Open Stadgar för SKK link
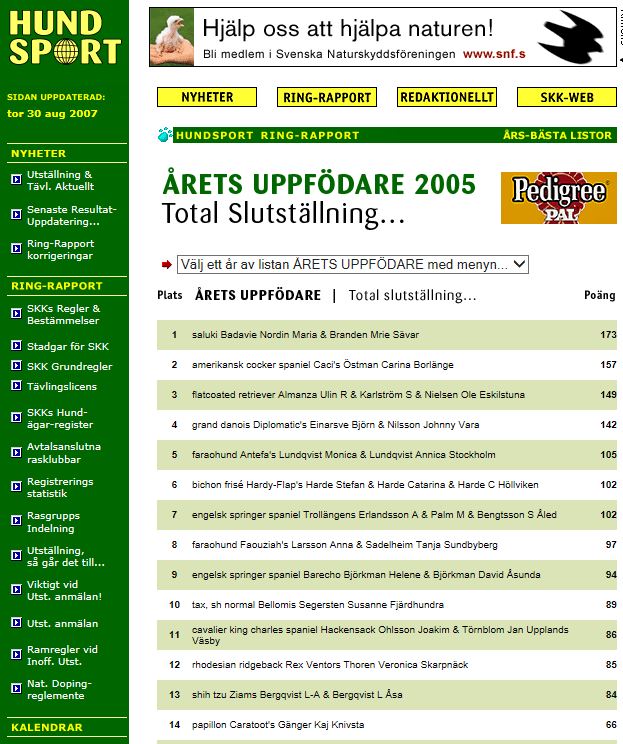The image size is (623, 744). [68, 346]
